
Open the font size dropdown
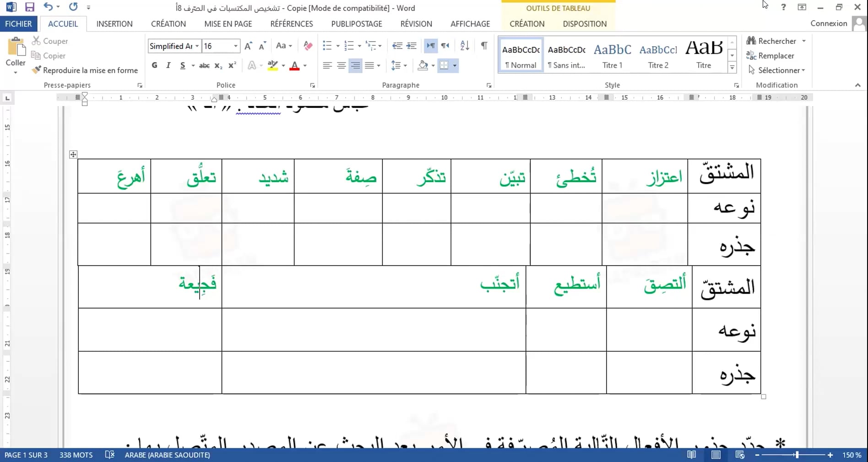click(x=236, y=46)
